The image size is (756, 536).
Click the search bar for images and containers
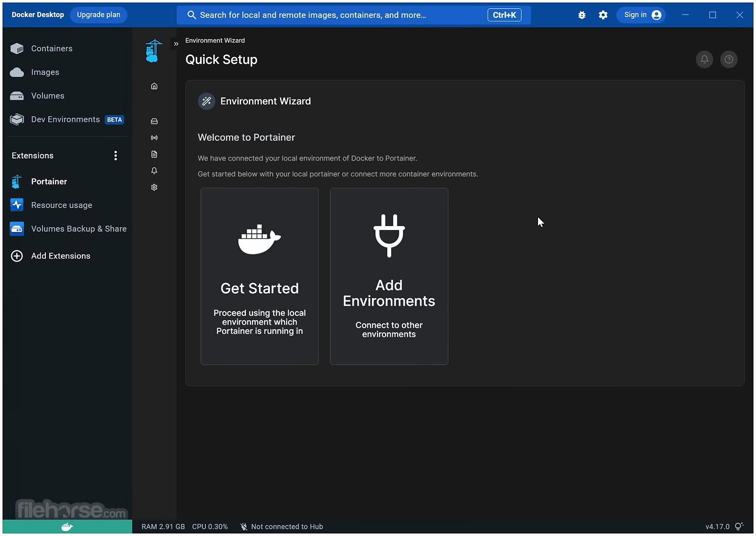coord(354,15)
